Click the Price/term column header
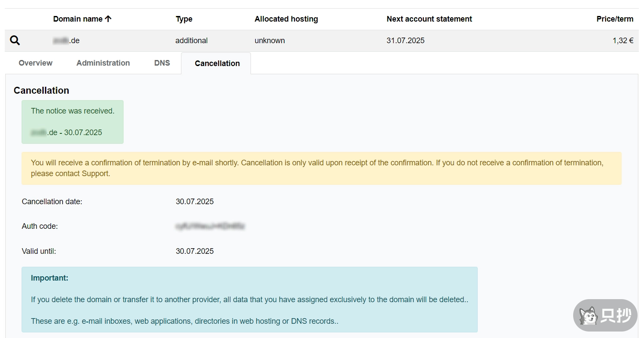The height and width of the screenshot is (338, 644). pos(615,19)
